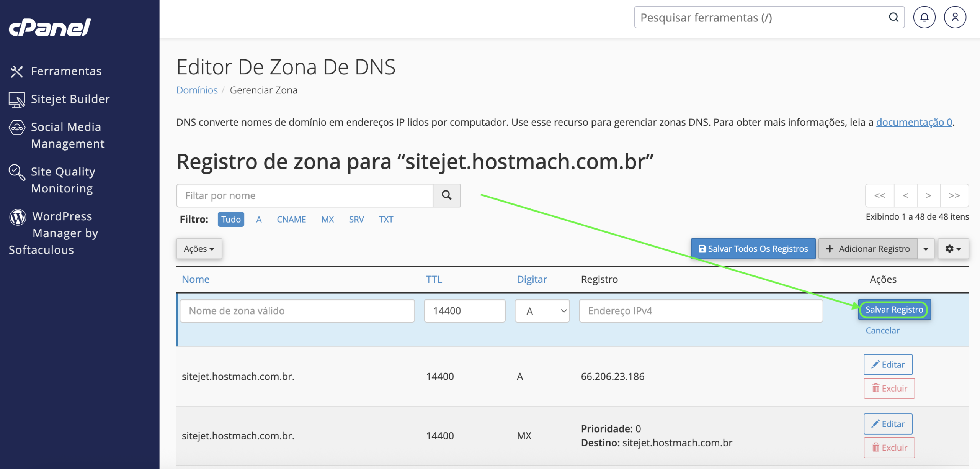Delete the MX record row
The width and height of the screenshot is (980, 469).
[x=889, y=448]
